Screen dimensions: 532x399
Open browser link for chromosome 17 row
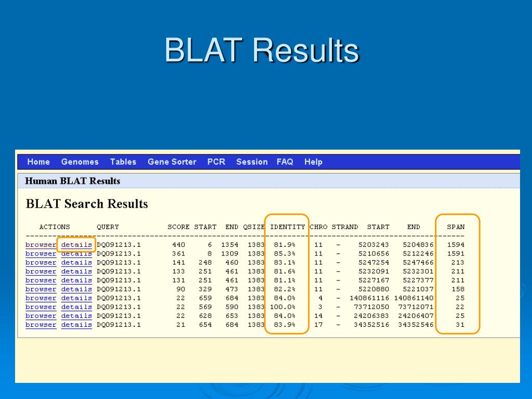coord(41,325)
